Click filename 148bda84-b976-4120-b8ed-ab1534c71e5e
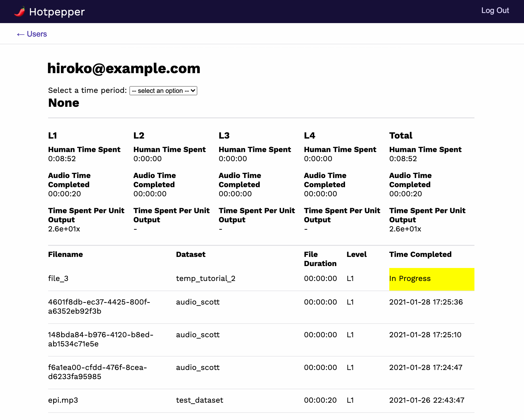The height and width of the screenshot is (420, 524). [100, 339]
